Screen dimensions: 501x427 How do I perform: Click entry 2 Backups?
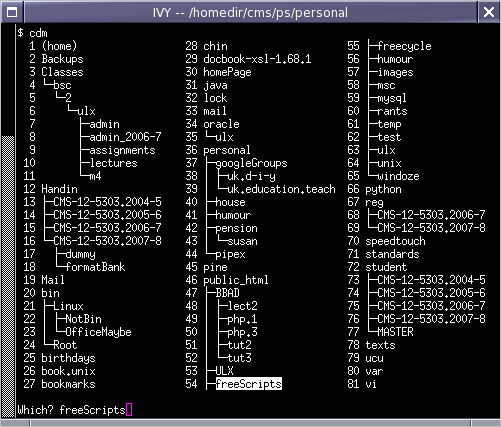click(x=62, y=59)
